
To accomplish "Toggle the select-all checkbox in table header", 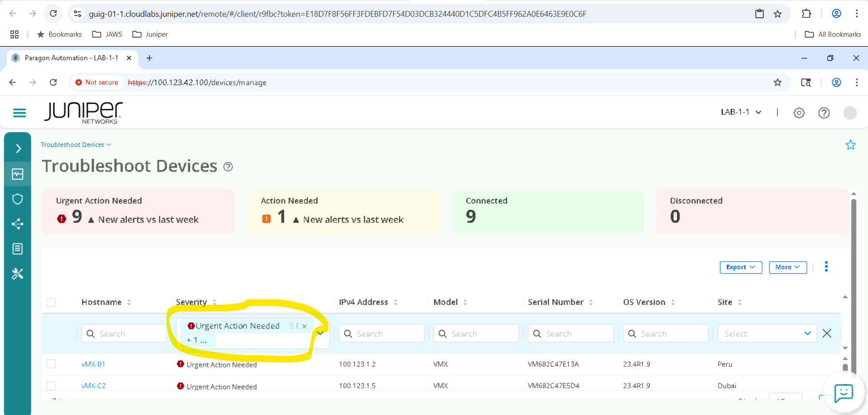I will (x=51, y=303).
